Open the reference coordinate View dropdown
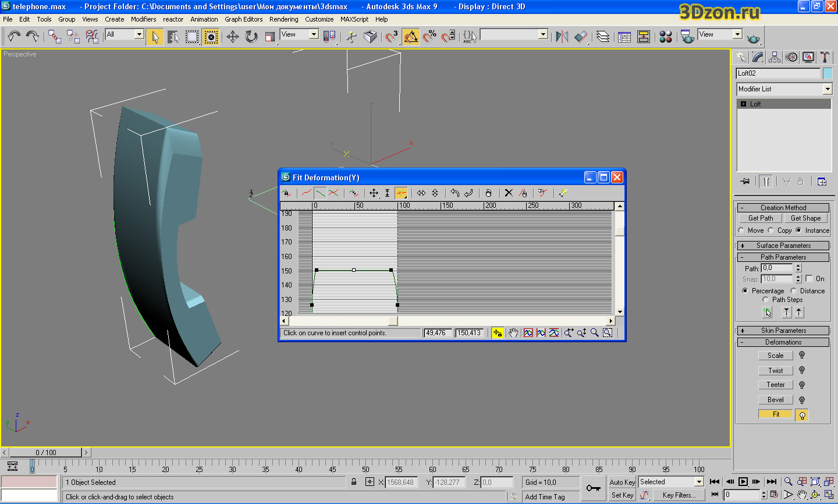 (x=314, y=34)
